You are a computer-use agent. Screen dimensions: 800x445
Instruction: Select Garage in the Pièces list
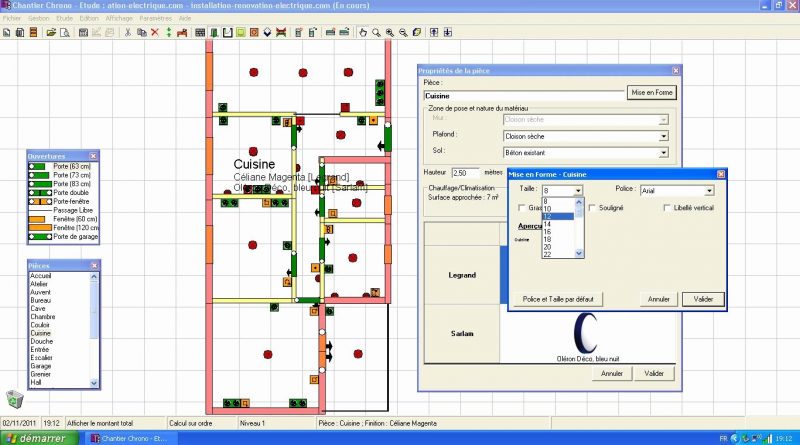41,366
